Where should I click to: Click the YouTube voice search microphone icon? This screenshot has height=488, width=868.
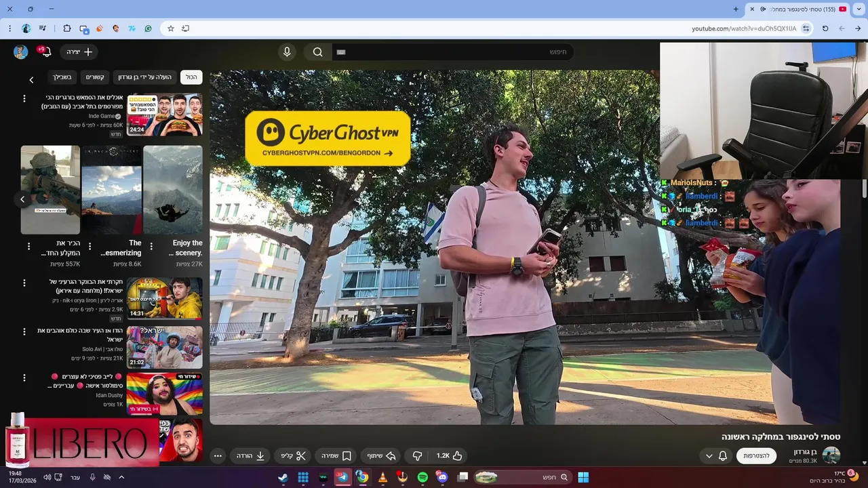click(x=287, y=52)
